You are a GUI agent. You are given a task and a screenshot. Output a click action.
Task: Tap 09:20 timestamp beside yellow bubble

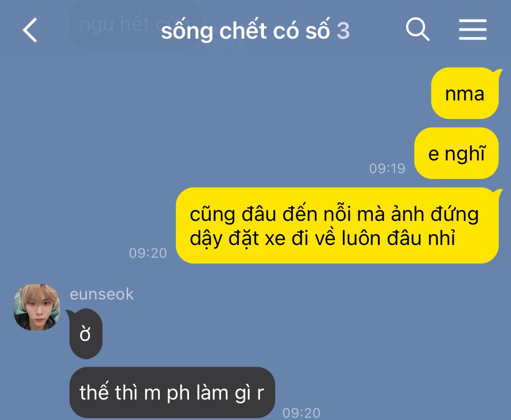[148, 253]
